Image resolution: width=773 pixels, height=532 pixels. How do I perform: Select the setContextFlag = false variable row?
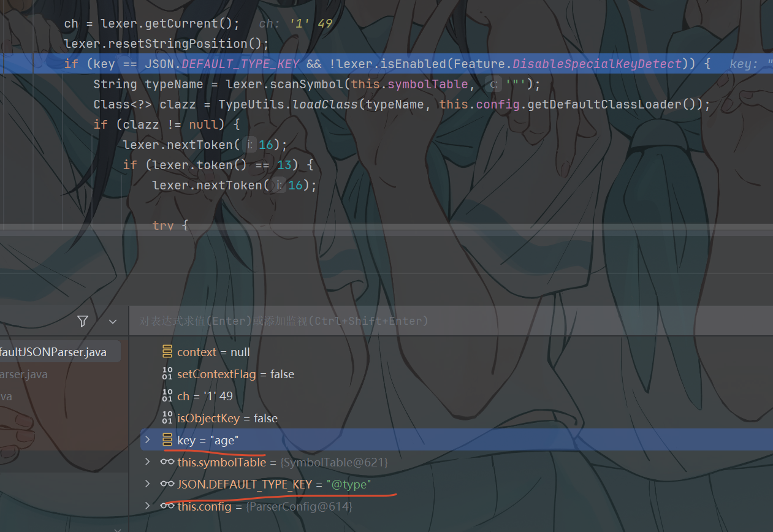click(457, 374)
